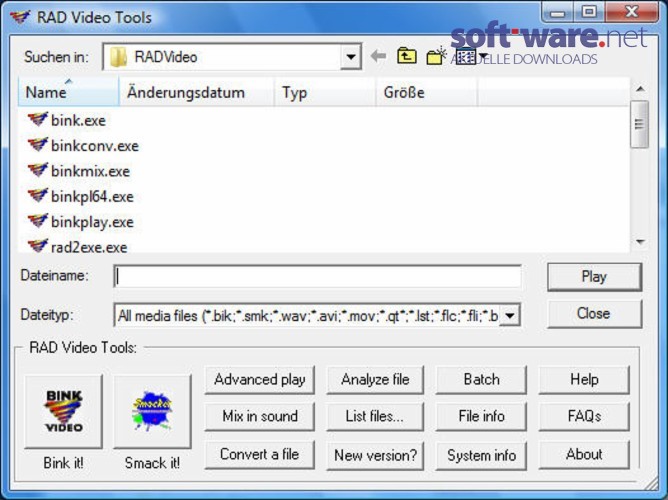Maximize the RAD Video Tools window
668x500 pixels.
click(x=589, y=12)
